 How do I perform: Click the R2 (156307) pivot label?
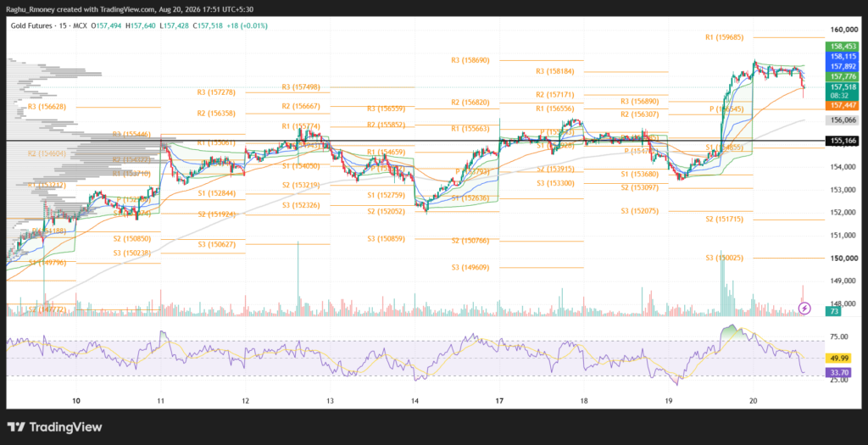[640, 114]
